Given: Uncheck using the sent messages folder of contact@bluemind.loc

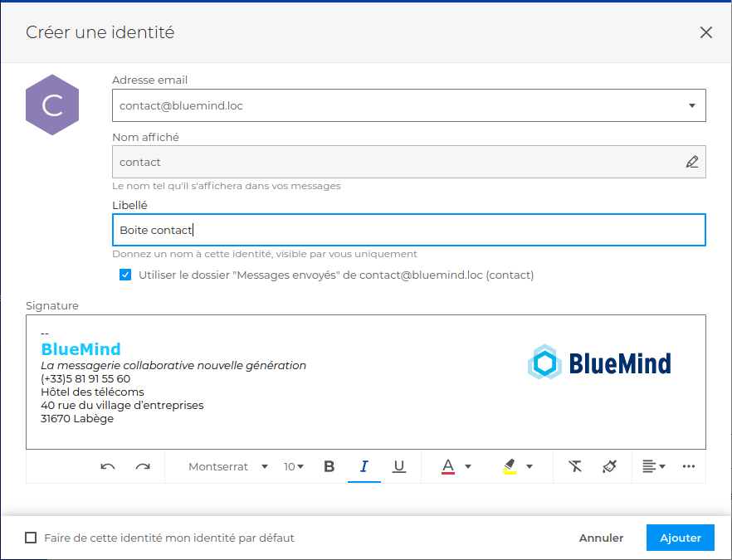Looking at the screenshot, I should [x=124, y=274].
